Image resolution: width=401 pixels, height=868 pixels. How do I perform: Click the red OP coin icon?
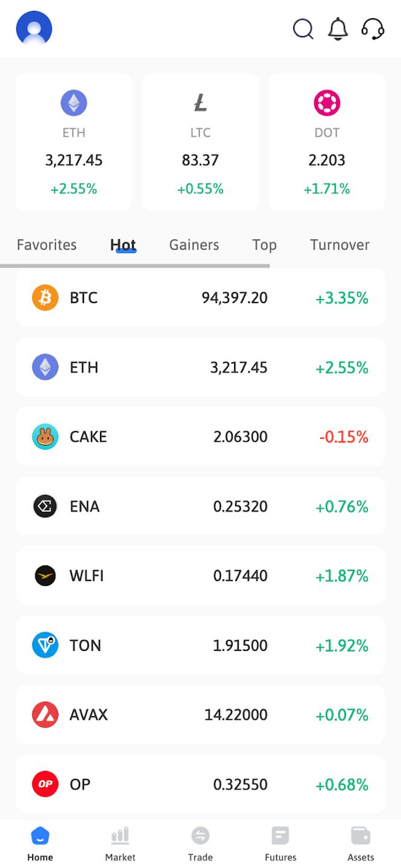point(45,784)
